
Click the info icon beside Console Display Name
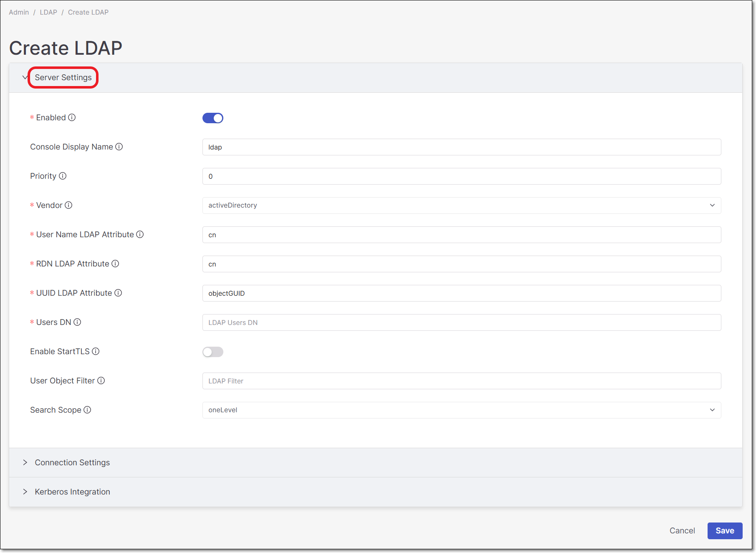[119, 147]
